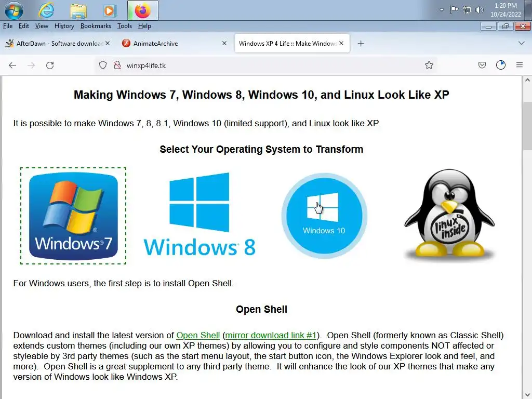
Task: Close the AfterDawn tab
Action: pos(108,43)
